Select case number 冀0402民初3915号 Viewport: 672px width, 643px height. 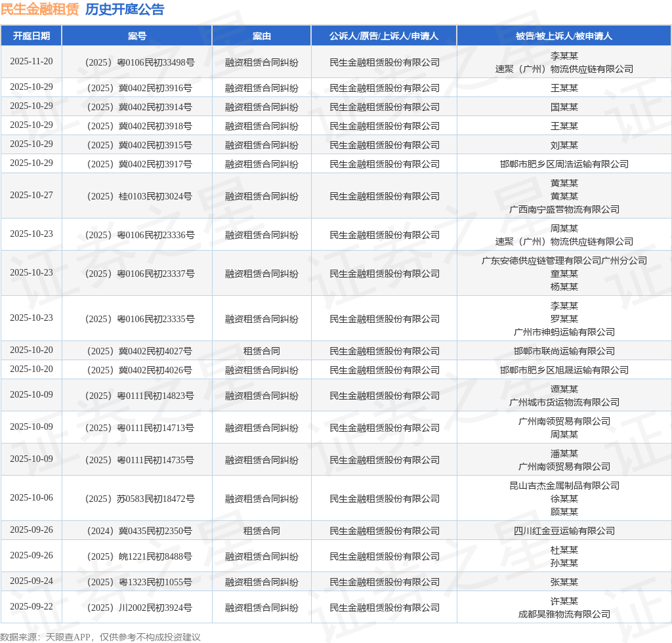tap(140, 145)
